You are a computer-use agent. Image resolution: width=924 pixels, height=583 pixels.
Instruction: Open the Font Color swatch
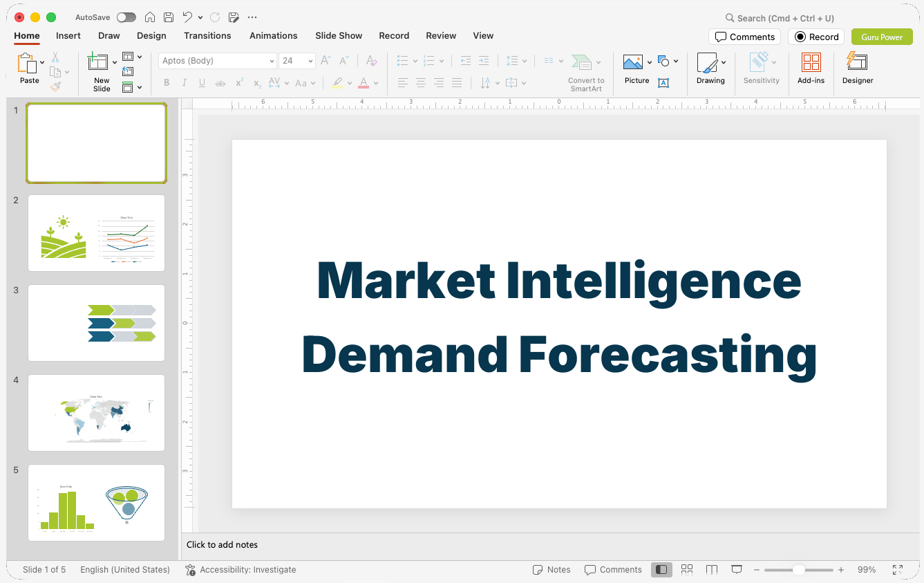point(364,83)
